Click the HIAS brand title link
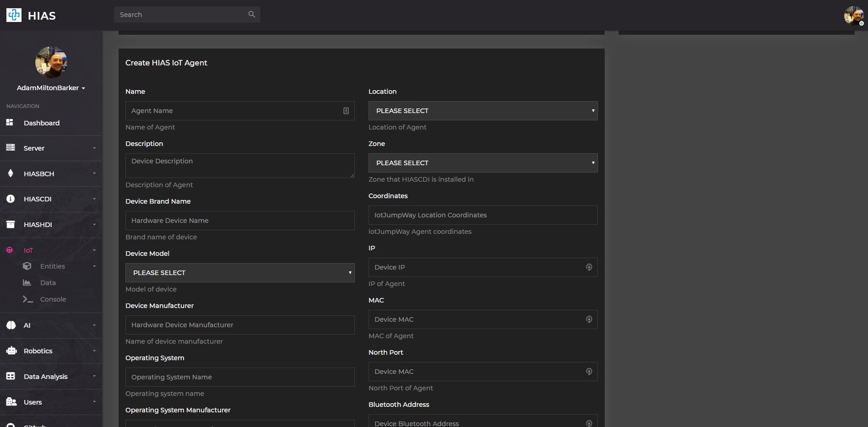The image size is (868, 427). click(x=42, y=16)
